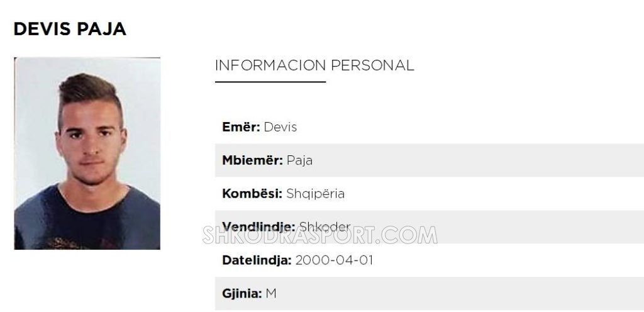Select the nationality value Shqipëria
The width and height of the screenshot is (644, 312).
tap(316, 194)
